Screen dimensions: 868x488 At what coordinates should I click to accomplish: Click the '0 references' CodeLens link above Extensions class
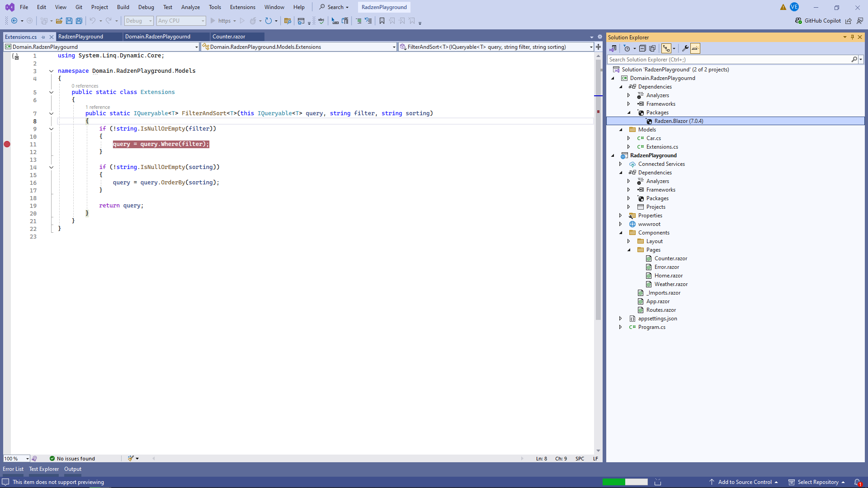(x=85, y=86)
